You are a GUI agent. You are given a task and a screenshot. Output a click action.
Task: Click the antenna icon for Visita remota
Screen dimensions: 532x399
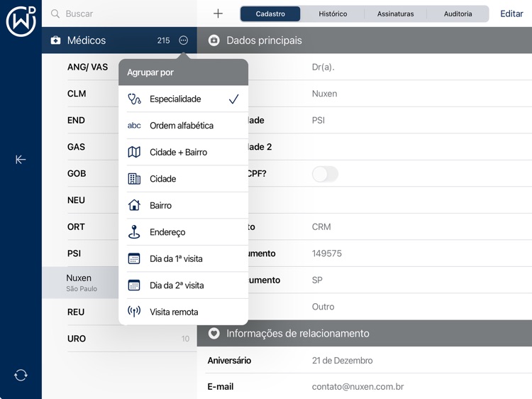point(134,312)
